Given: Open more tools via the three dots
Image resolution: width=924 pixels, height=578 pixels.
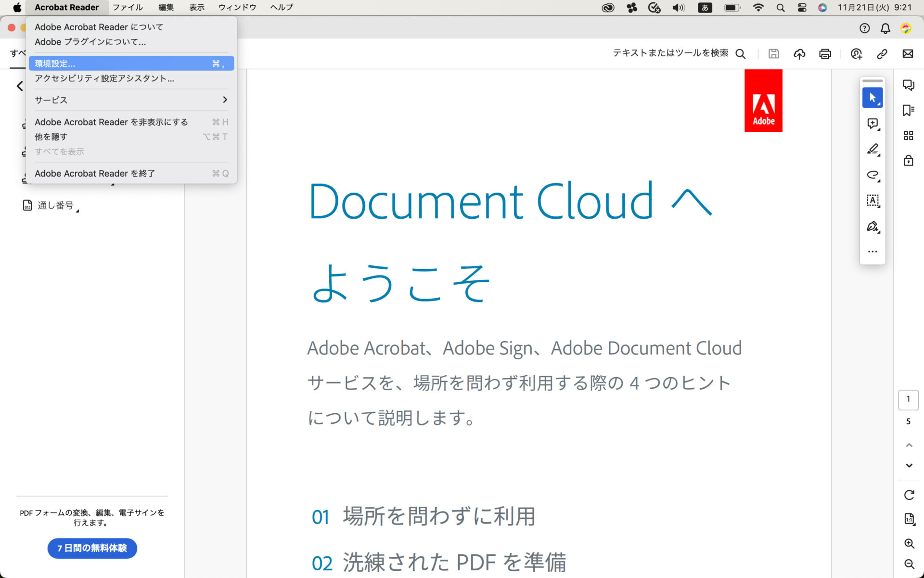Looking at the screenshot, I should [873, 251].
